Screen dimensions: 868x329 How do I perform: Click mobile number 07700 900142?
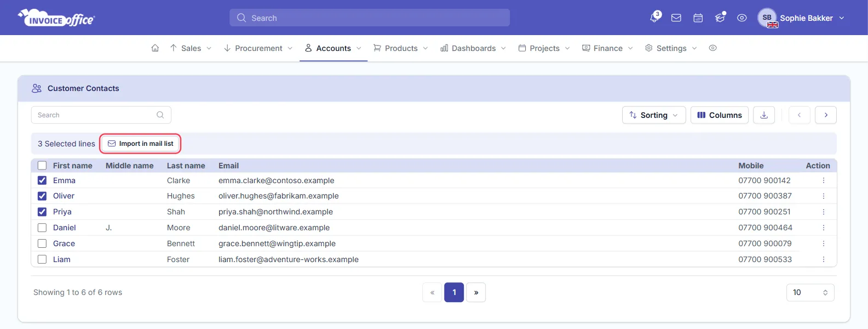(764, 180)
